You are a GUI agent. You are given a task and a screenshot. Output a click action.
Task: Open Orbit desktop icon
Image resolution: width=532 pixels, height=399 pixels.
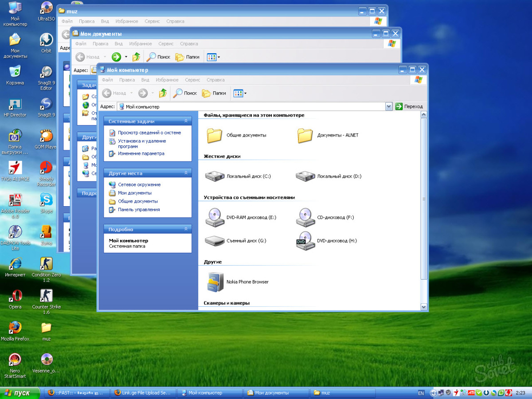(x=46, y=43)
